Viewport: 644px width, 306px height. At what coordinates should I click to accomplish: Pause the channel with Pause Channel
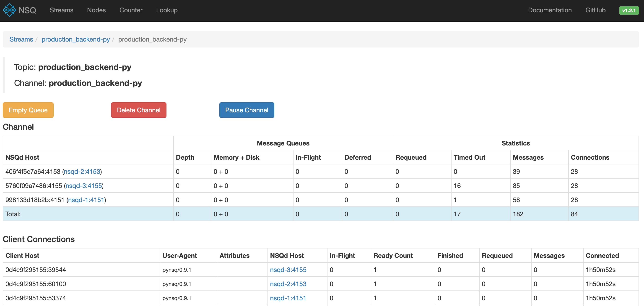click(x=247, y=110)
